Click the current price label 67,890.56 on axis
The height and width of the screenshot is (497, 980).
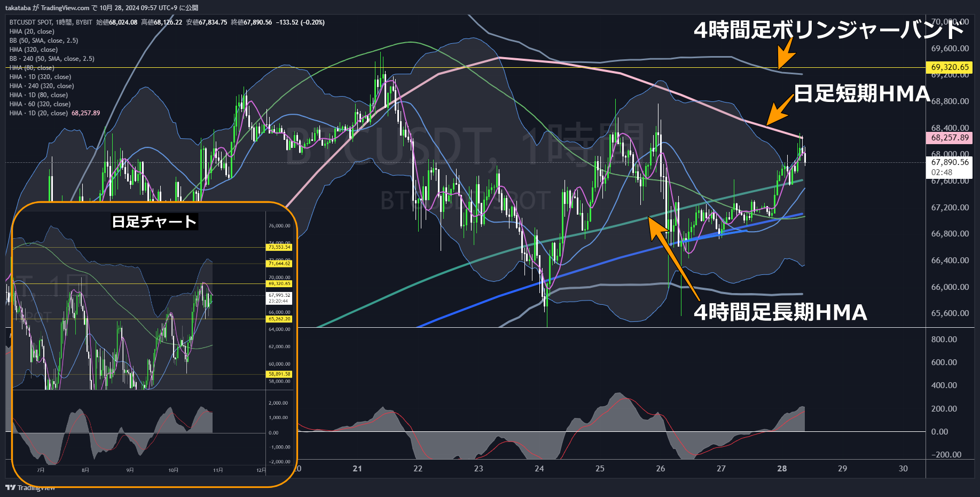(950, 162)
